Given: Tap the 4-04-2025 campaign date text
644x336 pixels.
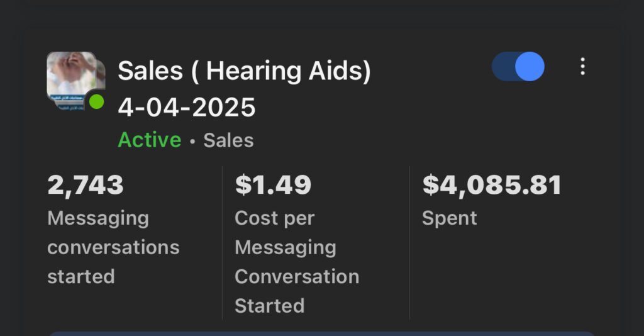Looking at the screenshot, I should [187, 108].
